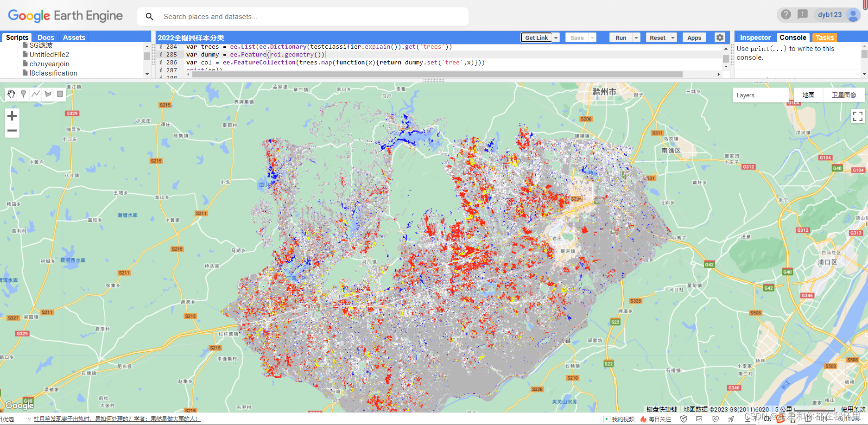The height and width of the screenshot is (425, 868).
Task: Switch to the Assets tab
Action: point(74,38)
